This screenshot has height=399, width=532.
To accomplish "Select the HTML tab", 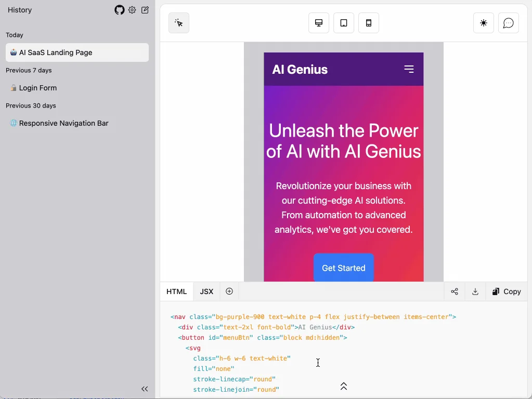I will coord(176,291).
